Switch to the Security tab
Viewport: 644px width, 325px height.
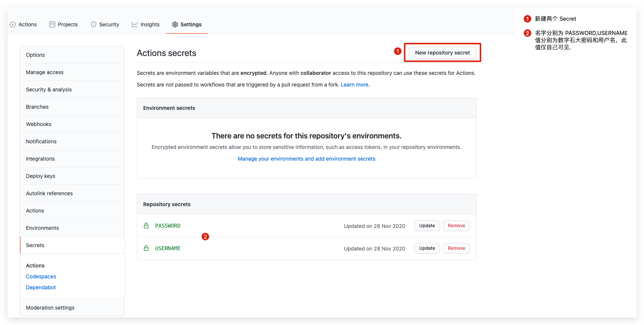point(109,24)
